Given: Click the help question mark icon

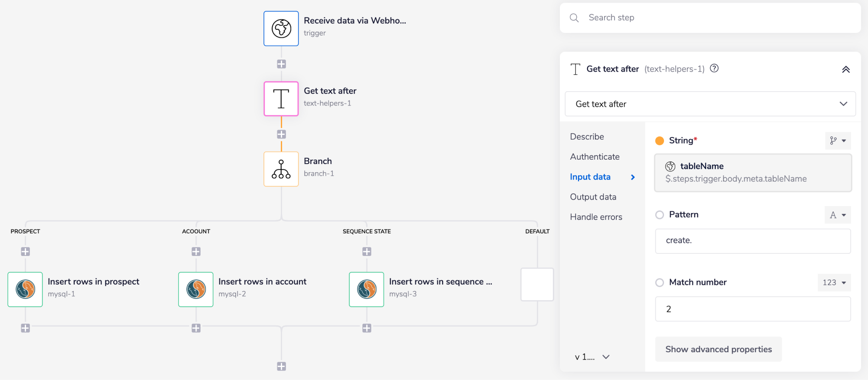Looking at the screenshot, I should coord(714,69).
